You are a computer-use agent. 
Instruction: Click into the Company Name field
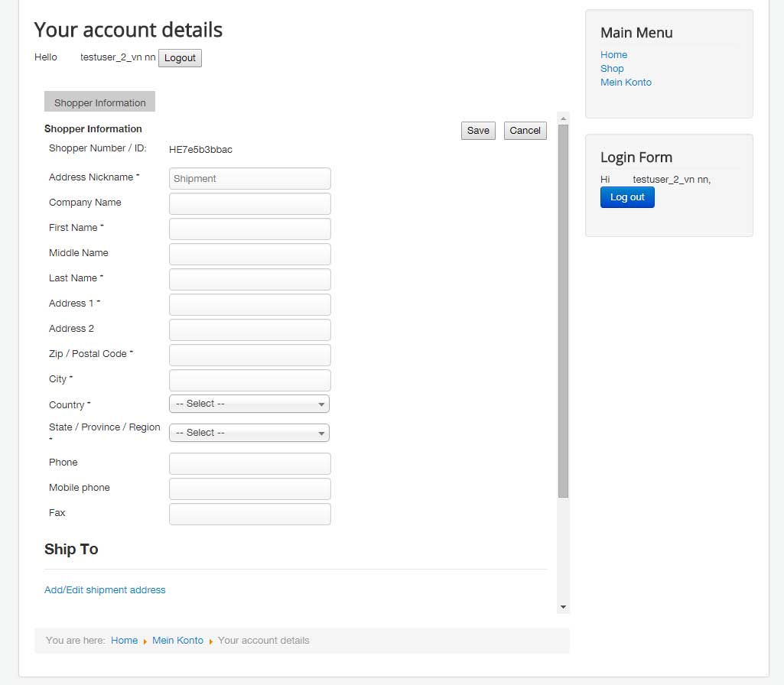pos(249,204)
